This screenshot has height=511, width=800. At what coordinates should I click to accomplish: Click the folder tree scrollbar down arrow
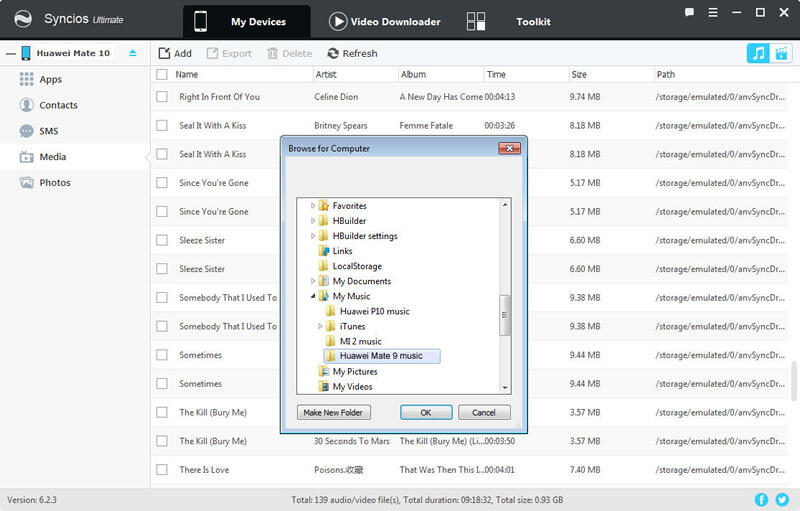coord(505,387)
